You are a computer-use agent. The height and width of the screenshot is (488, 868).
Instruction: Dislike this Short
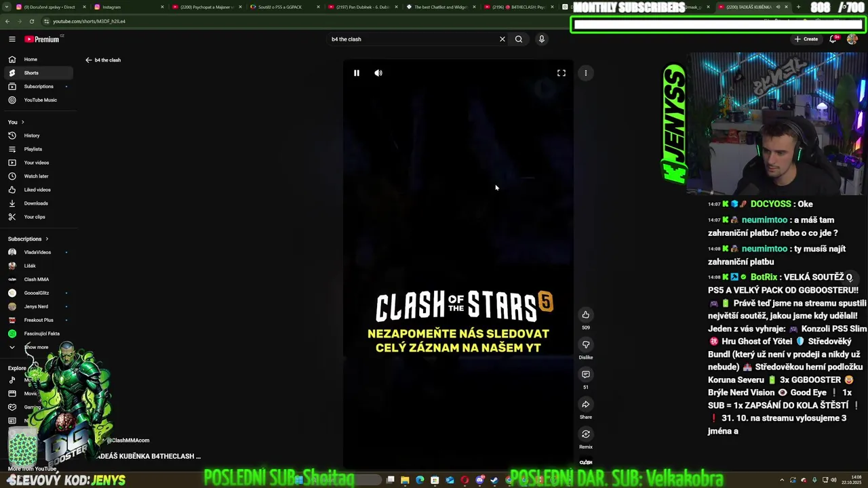tap(586, 344)
